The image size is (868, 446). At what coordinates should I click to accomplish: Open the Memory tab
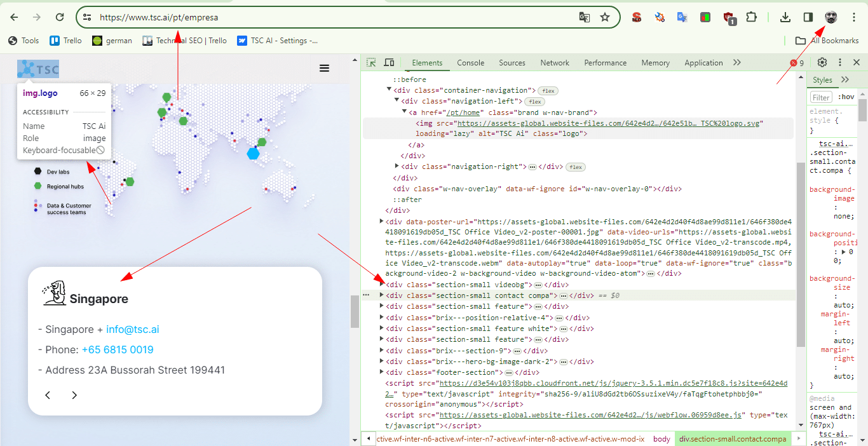click(656, 63)
